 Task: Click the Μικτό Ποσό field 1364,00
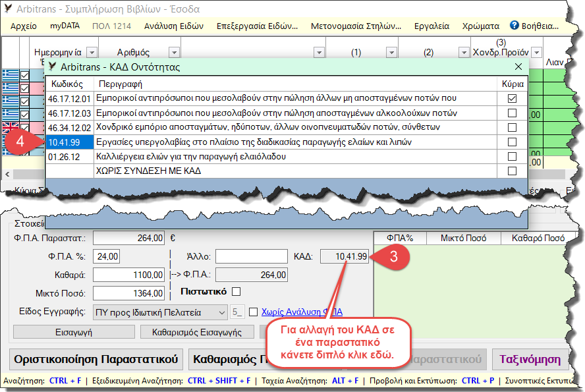tap(128, 293)
